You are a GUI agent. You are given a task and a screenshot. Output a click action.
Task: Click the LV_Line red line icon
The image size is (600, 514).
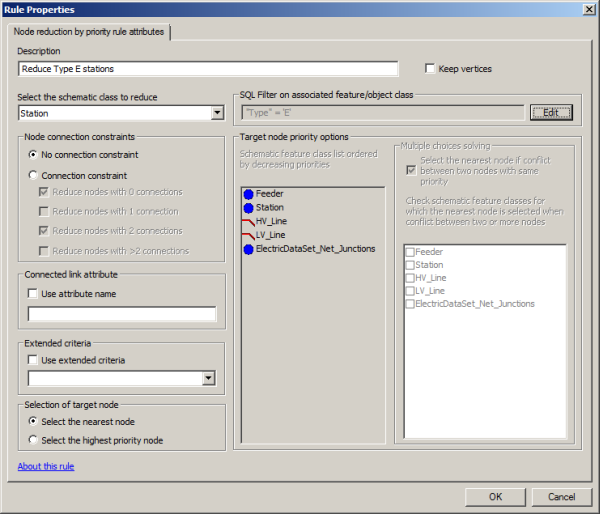[x=248, y=235]
